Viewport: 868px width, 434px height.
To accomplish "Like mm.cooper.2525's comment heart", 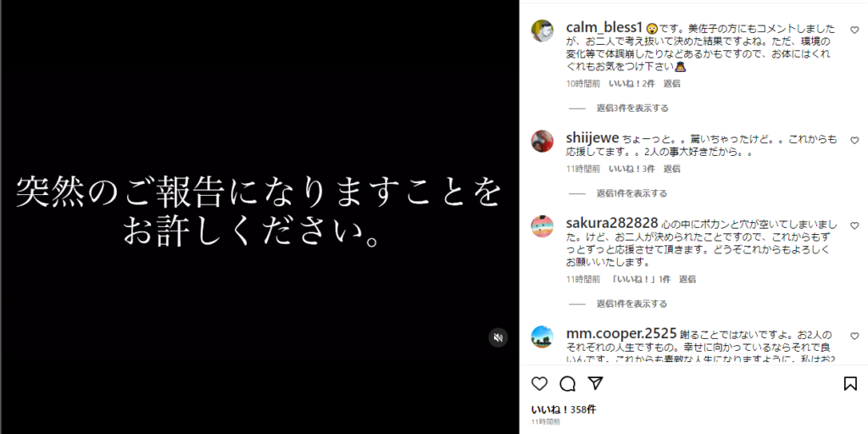I will 854,336.
